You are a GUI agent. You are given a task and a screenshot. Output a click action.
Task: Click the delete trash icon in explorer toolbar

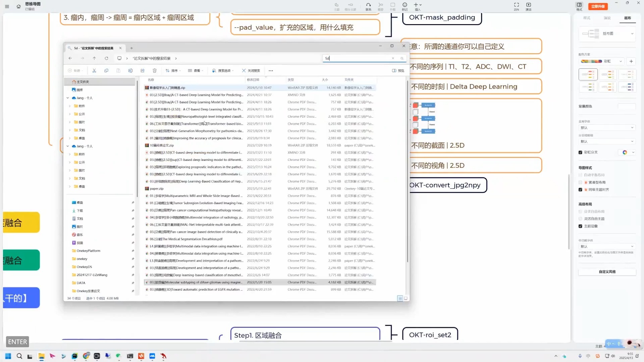pyautogui.click(x=155, y=71)
